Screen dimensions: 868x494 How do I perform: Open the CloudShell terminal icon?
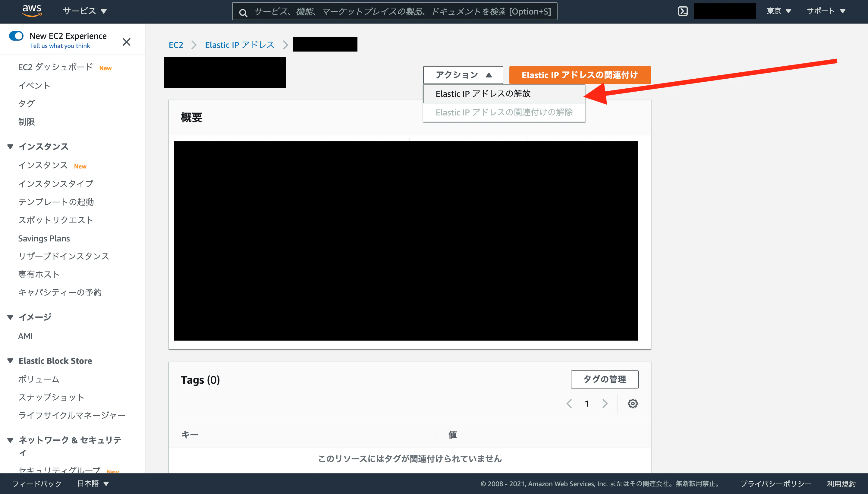pyautogui.click(x=682, y=11)
